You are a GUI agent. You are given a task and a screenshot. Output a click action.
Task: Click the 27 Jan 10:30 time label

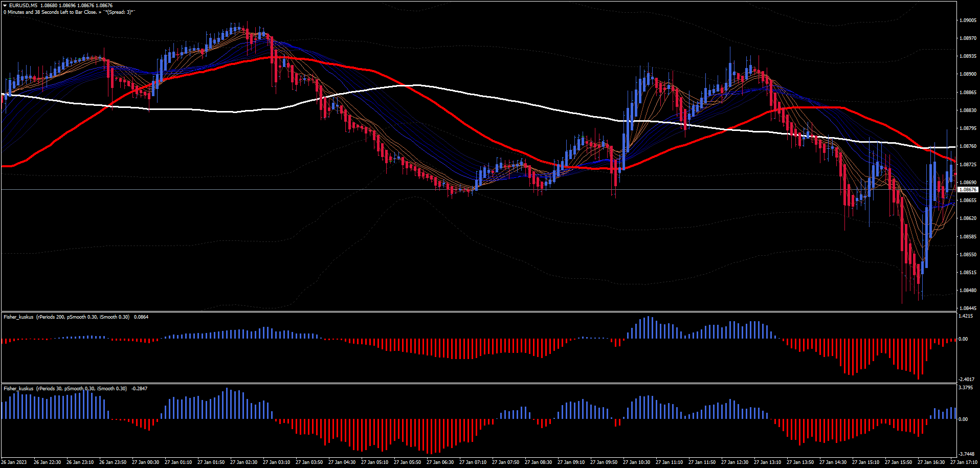(x=636, y=462)
